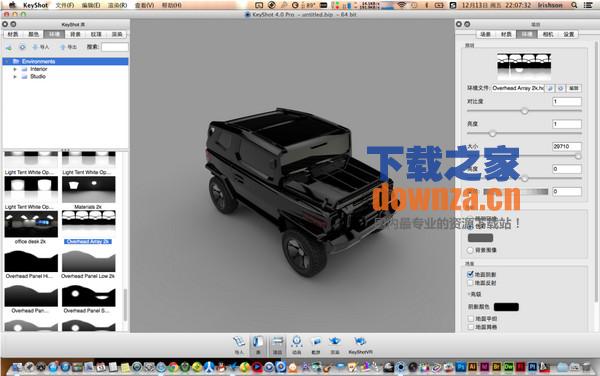This screenshot has width=600, height=376.
Task: Open Illustrator (Ai) from the Dock
Action: [473, 367]
